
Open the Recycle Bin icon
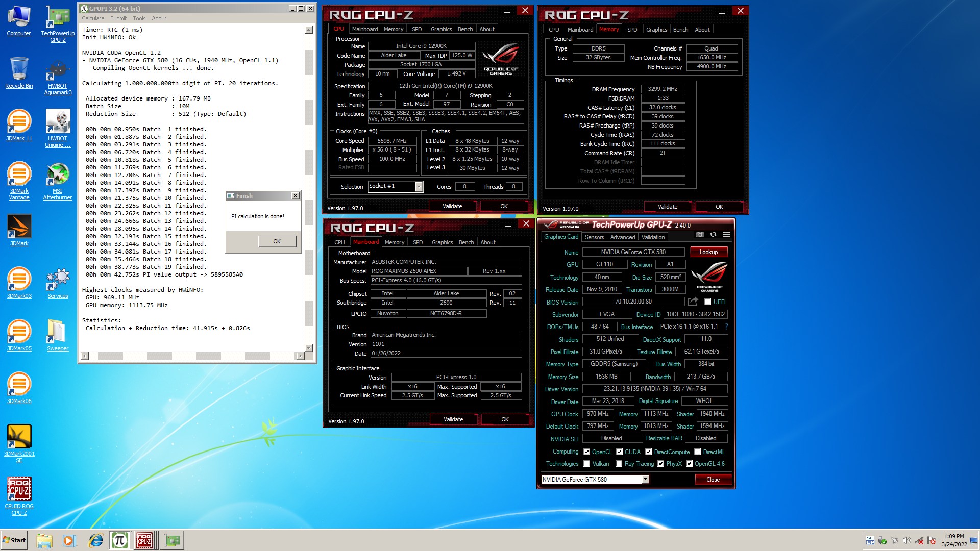point(19,72)
